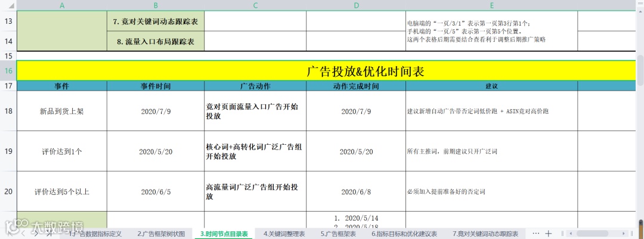Click the 动作完成时间 header cell
This screenshot has width=644, height=239.
tap(356, 86)
